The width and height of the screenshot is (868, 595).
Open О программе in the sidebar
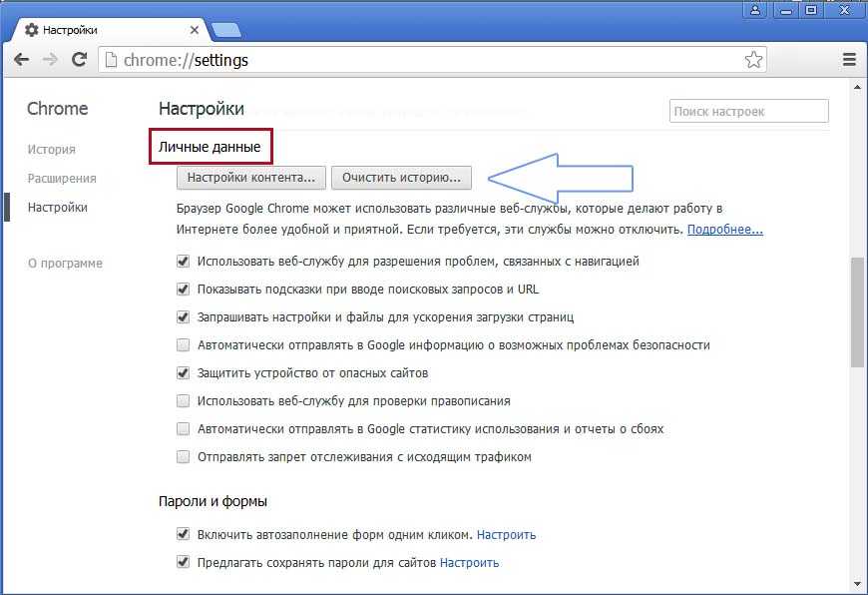click(65, 264)
